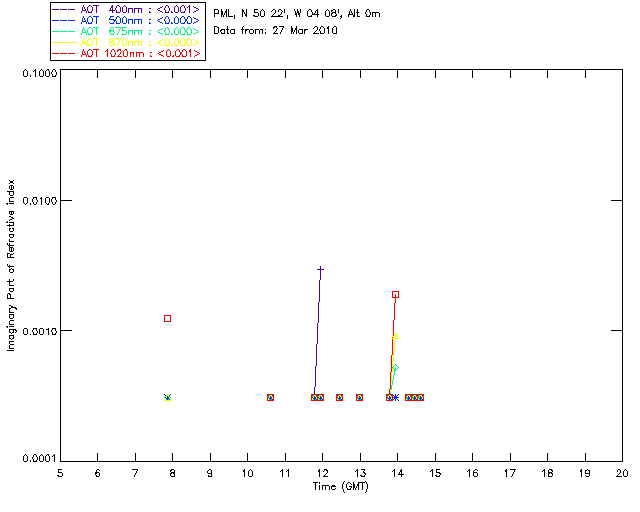Click x-axis tick label "10"
This screenshot has height=512, width=640.
[x=247, y=473]
